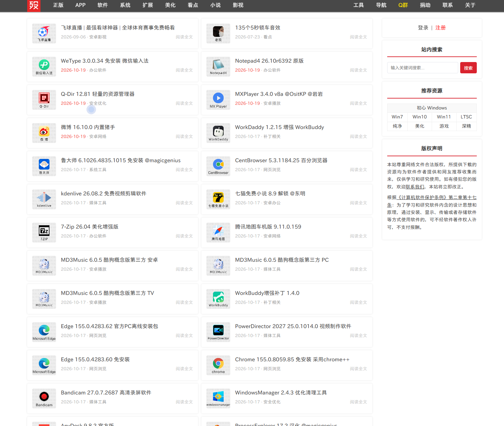The width and height of the screenshot is (504, 426).
Task: Select the Win10 resource link
Action: (420, 117)
